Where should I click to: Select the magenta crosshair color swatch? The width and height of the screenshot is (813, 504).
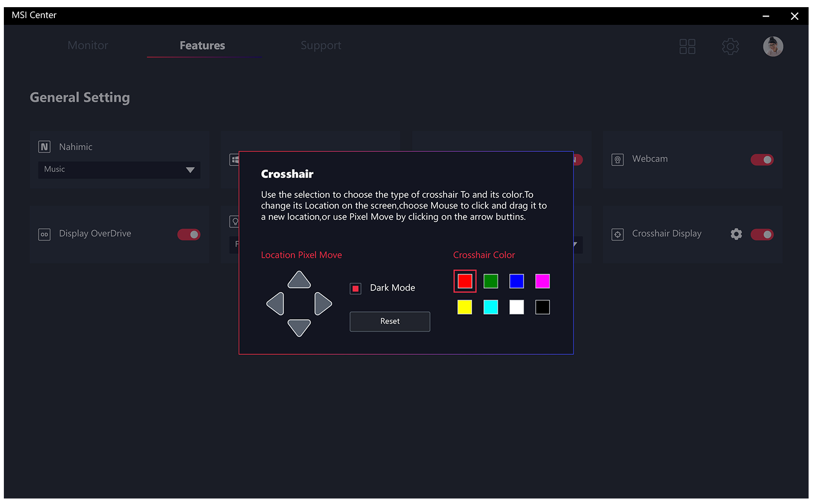tap(542, 281)
